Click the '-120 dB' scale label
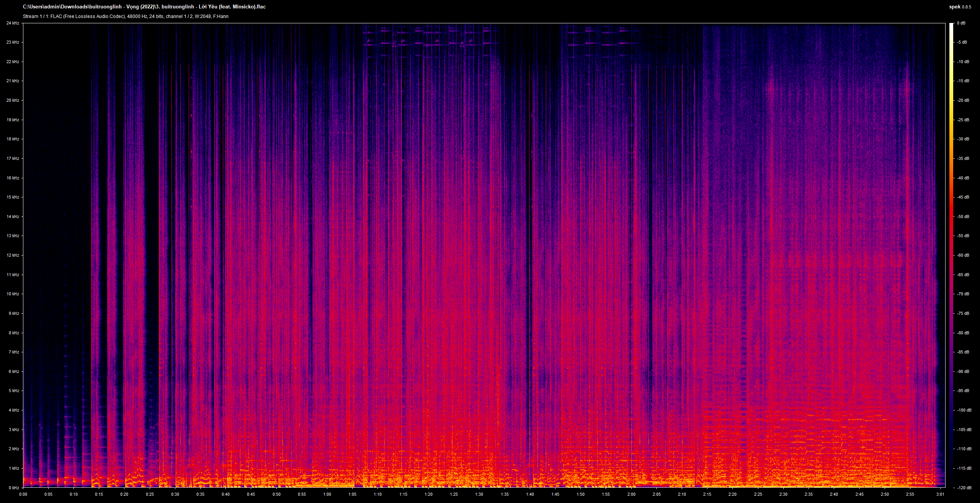 [964, 488]
